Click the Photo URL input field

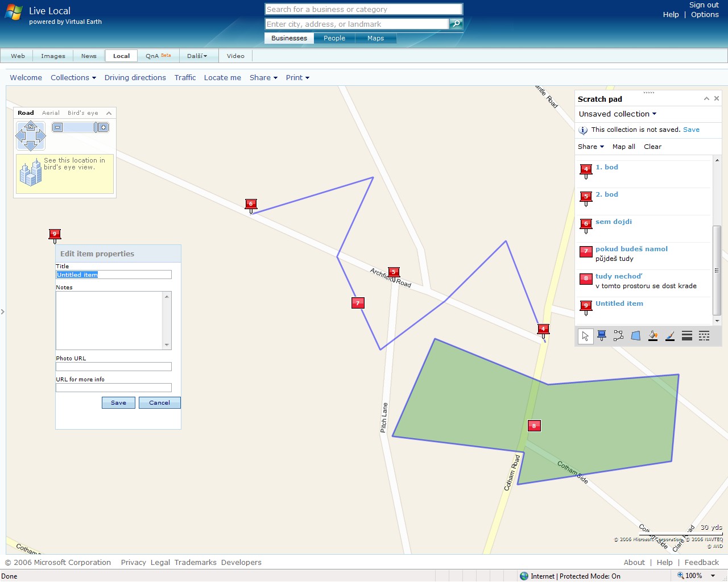(x=114, y=367)
